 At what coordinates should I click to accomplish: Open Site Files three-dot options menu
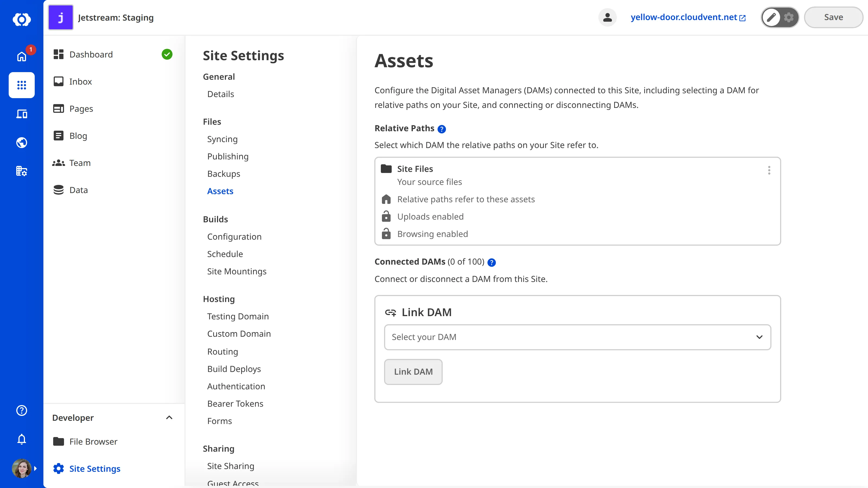tap(769, 170)
